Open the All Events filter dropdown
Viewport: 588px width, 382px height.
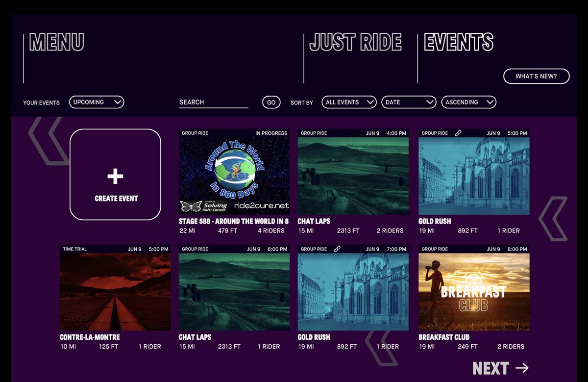349,102
